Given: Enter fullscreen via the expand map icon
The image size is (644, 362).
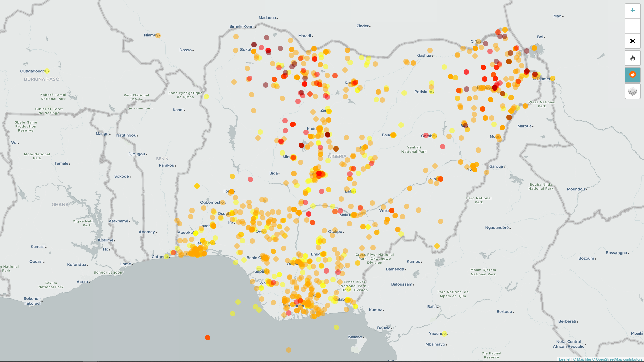Looking at the screenshot, I should coord(633,41).
